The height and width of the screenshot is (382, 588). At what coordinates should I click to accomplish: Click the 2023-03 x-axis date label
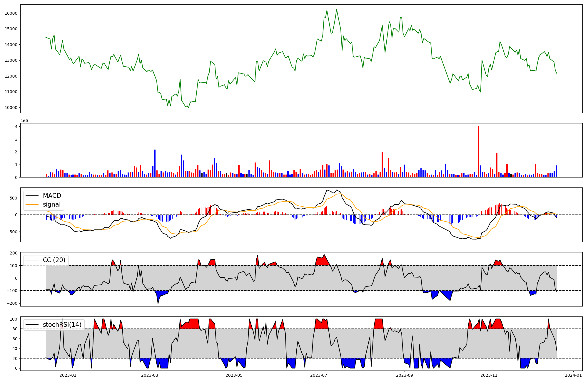click(150, 375)
